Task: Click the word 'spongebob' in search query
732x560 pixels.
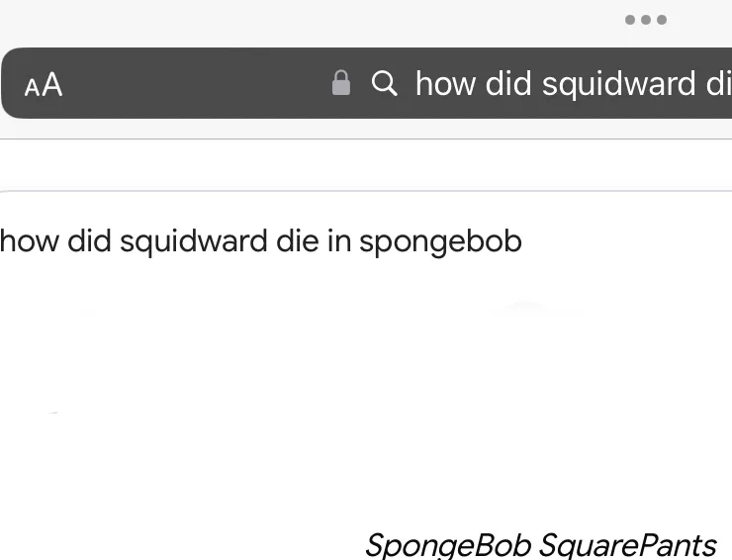Action: pyautogui.click(x=440, y=241)
